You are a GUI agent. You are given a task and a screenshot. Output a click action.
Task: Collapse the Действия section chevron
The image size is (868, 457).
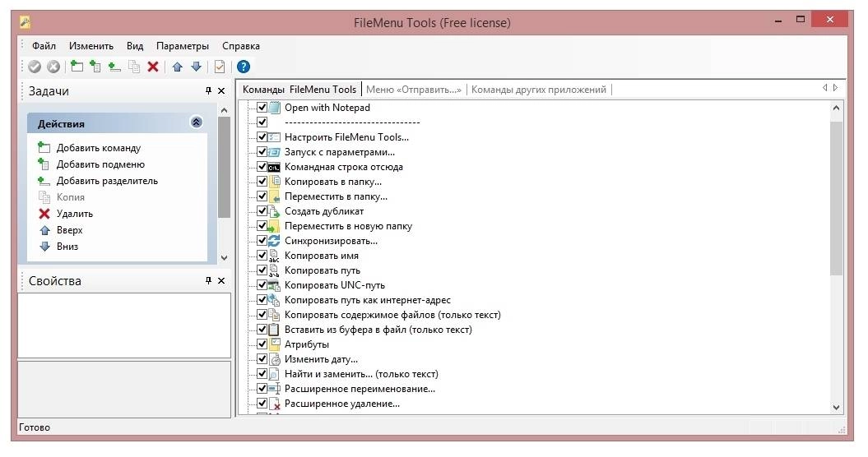pos(197,122)
